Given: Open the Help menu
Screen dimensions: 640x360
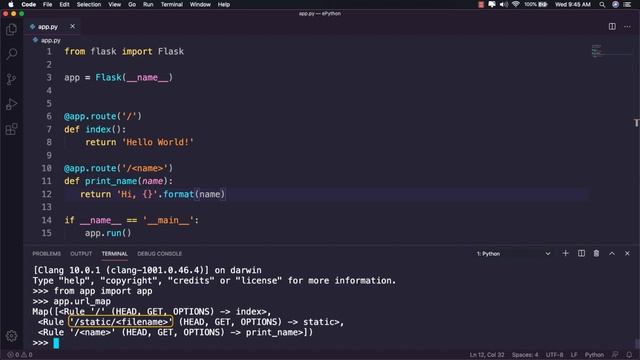Looking at the screenshot, I should pos(224,4).
